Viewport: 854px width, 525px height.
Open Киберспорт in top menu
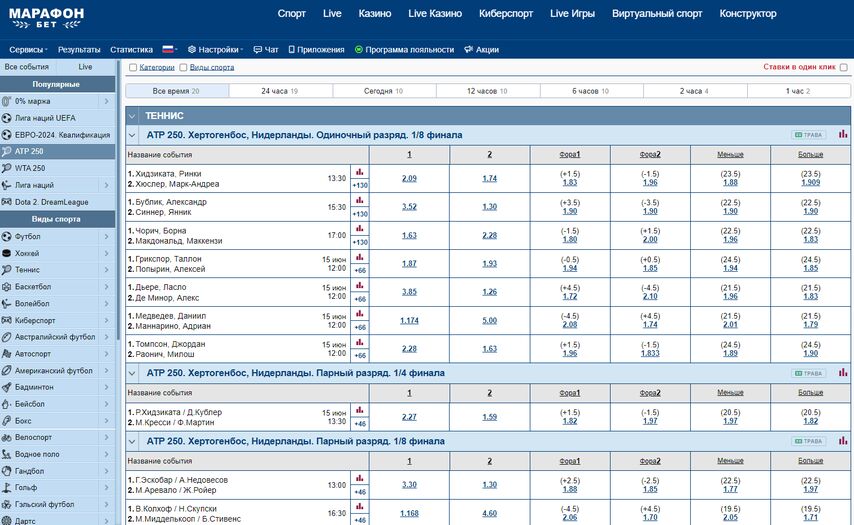tap(506, 14)
